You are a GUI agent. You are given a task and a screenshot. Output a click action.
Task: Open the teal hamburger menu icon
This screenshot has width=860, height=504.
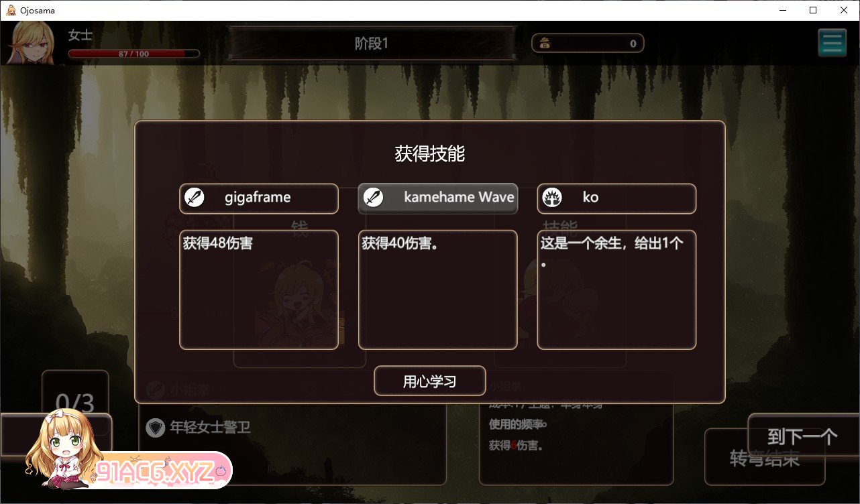(832, 43)
